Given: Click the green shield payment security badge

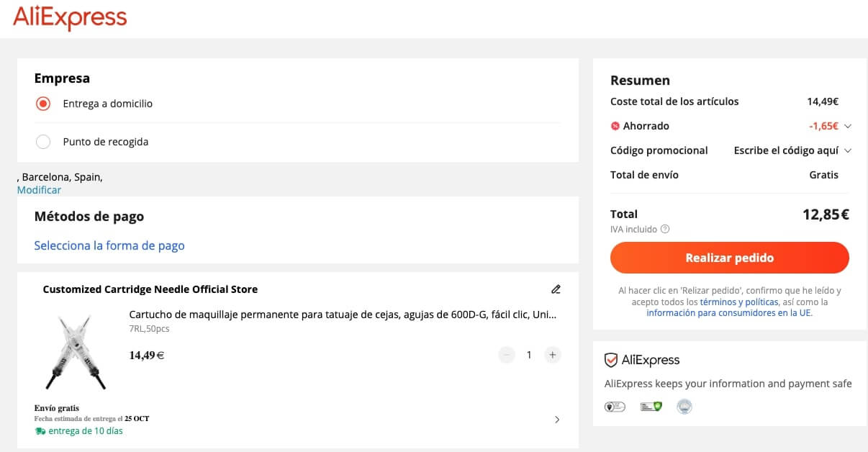Looking at the screenshot, I should coord(651,406).
